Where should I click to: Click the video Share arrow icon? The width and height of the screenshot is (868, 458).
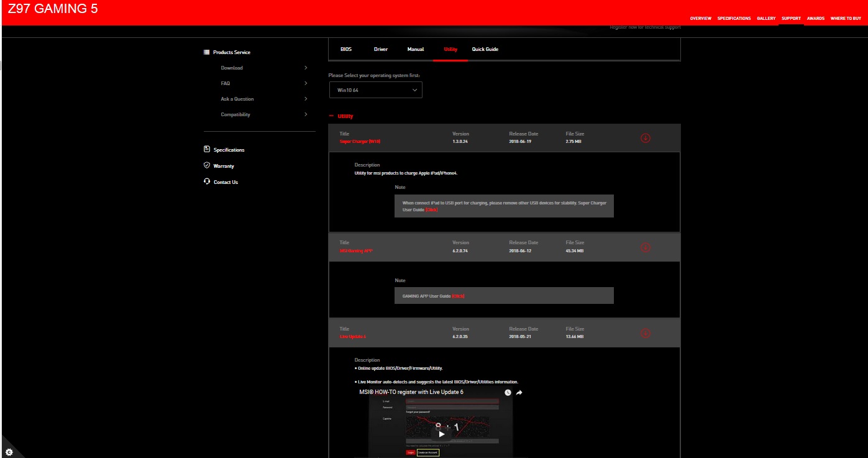tap(519, 393)
